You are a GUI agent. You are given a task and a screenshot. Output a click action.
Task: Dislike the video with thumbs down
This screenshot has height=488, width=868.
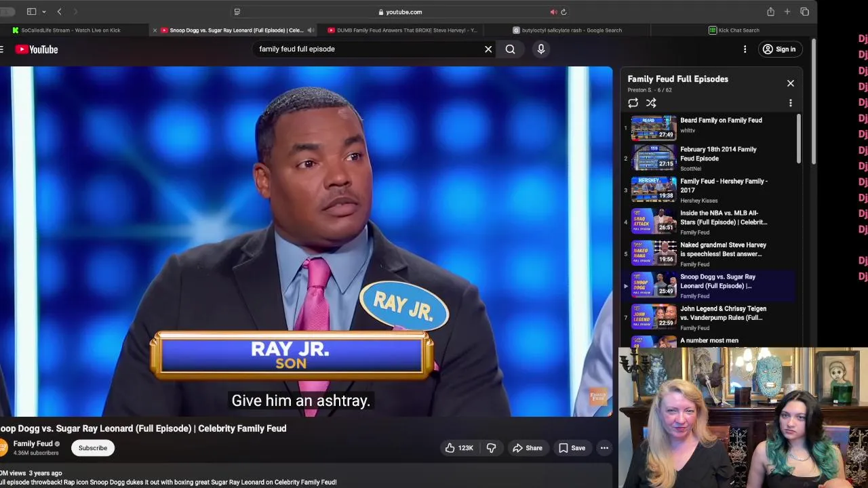coord(491,448)
